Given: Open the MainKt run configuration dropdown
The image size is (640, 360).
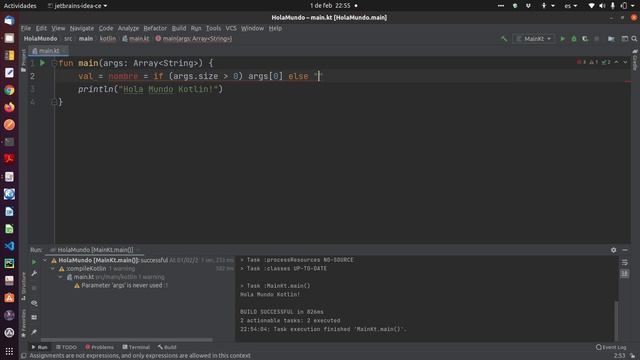Looking at the screenshot, I should [x=534, y=39].
